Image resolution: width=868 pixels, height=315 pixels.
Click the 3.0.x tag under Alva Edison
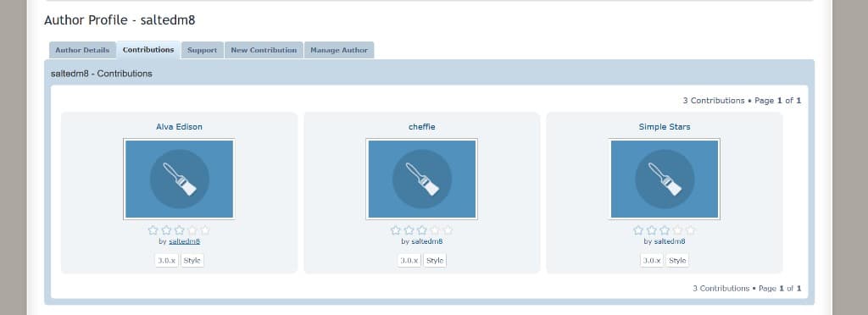pyautogui.click(x=167, y=260)
